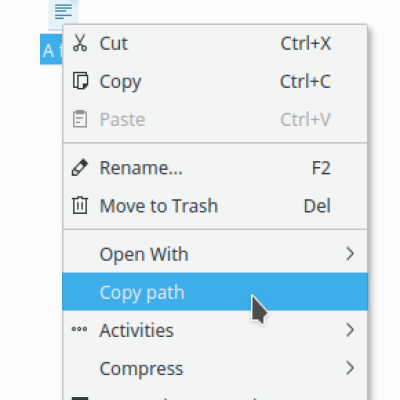Click the highlighted Copy path entry
This screenshot has height=400, width=400.
[215, 292]
